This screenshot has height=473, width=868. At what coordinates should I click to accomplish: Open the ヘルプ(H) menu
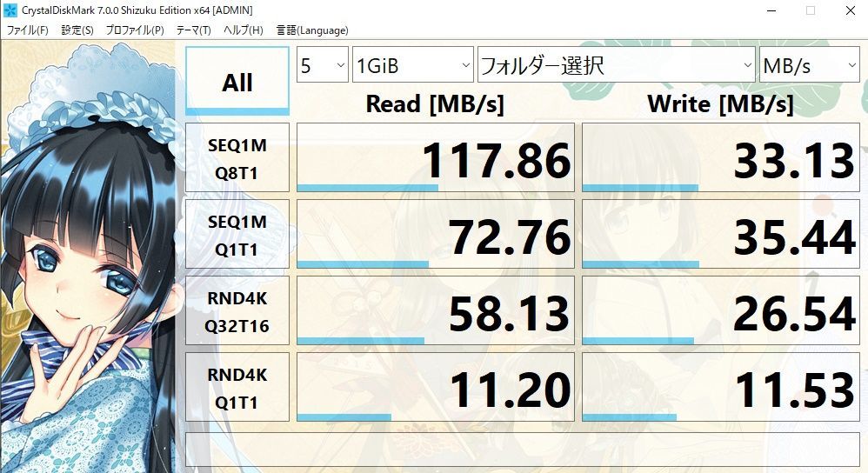(243, 30)
